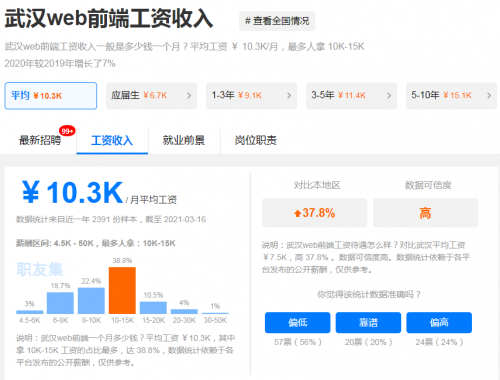Image resolution: width=500 pixels, height=380 pixels.
Task: Click the 4.5-6K bar in chart
Action: pyautogui.click(x=30, y=312)
